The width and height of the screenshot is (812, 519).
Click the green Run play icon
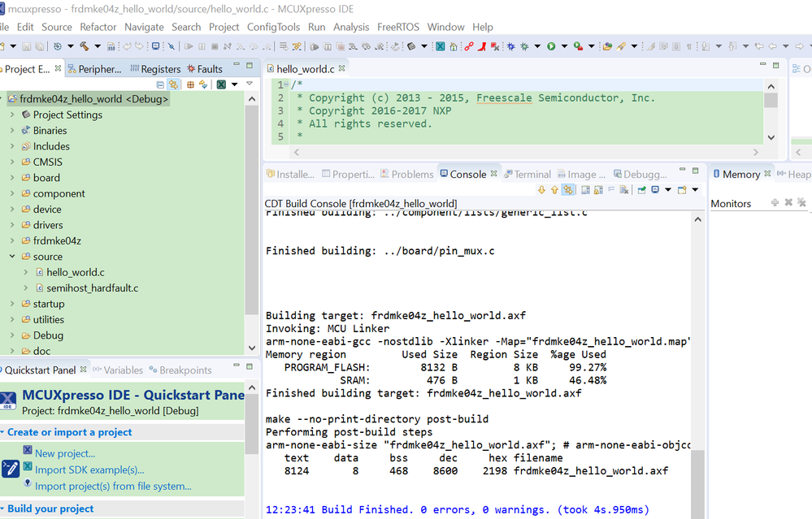coord(551,46)
